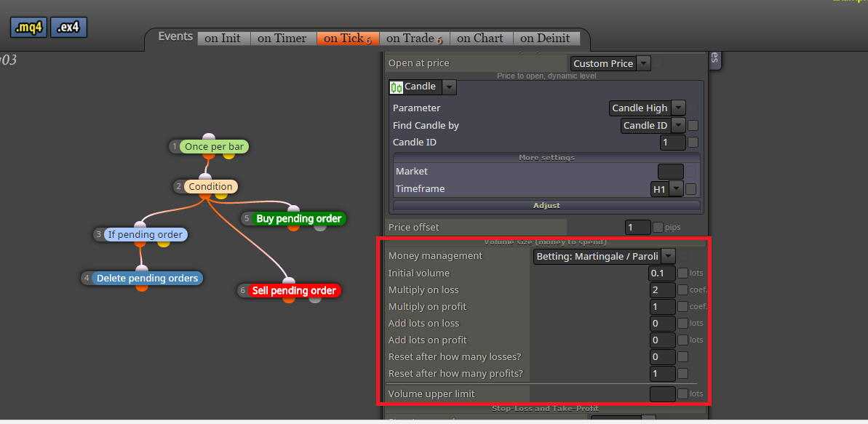Image resolution: width=868 pixels, height=424 pixels.
Task: Expand the Adjust section
Action: [x=546, y=205]
